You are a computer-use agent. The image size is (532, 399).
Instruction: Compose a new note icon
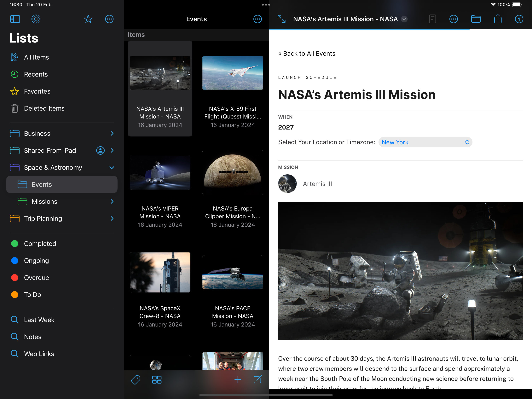click(257, 379)
